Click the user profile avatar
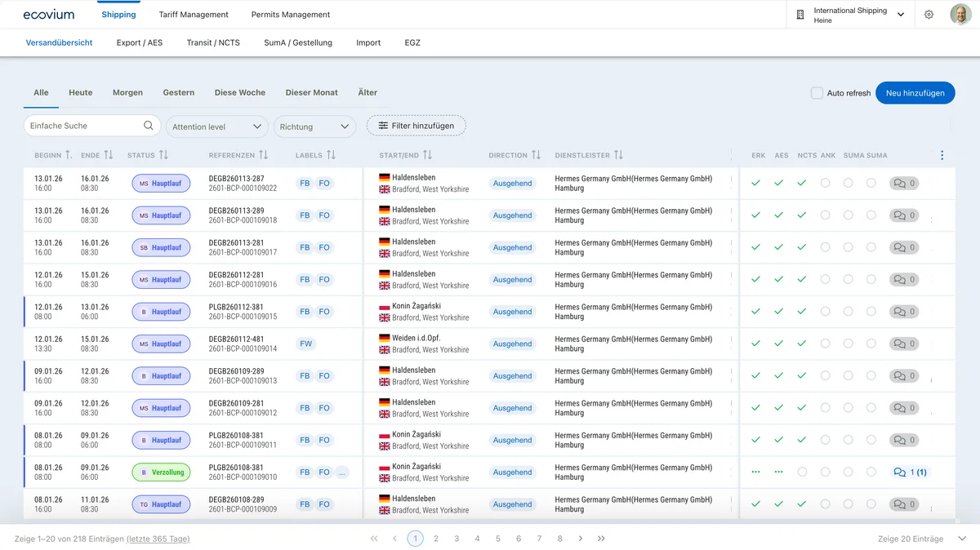The image size is (980, 550). point(959,14)
